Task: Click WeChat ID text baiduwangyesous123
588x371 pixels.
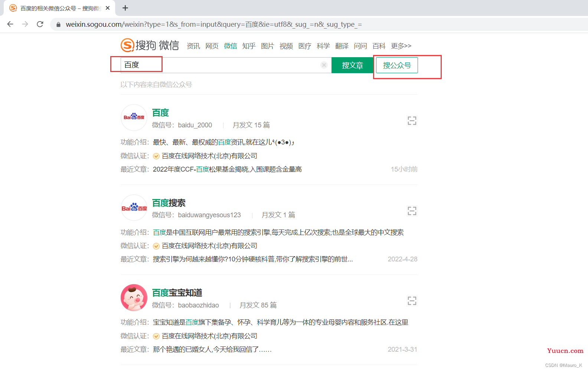Action: point(209,215)
